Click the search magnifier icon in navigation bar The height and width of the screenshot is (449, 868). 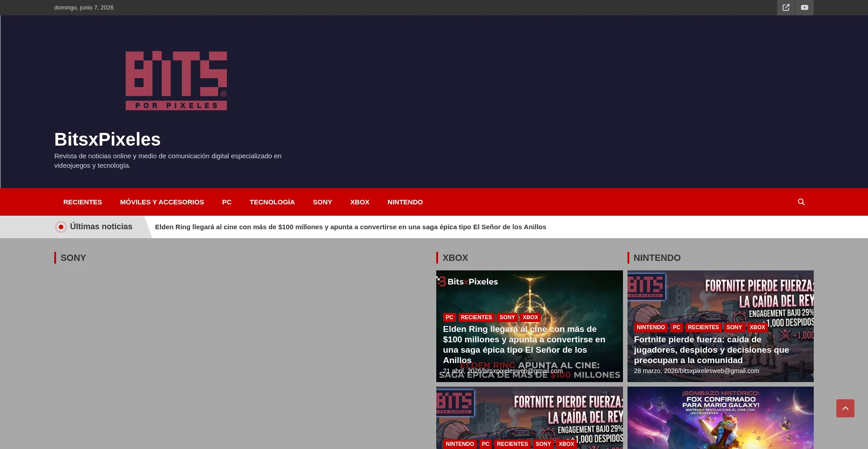click(x=801, y=202)
